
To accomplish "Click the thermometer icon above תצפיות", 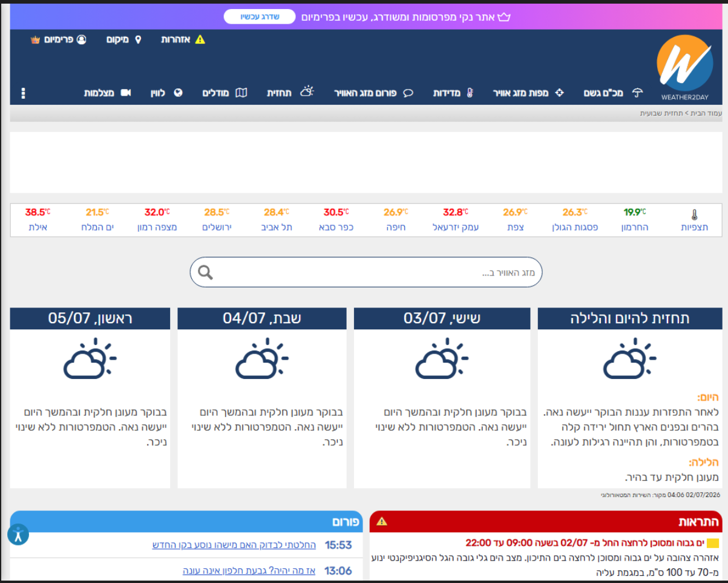I will 694,214.
